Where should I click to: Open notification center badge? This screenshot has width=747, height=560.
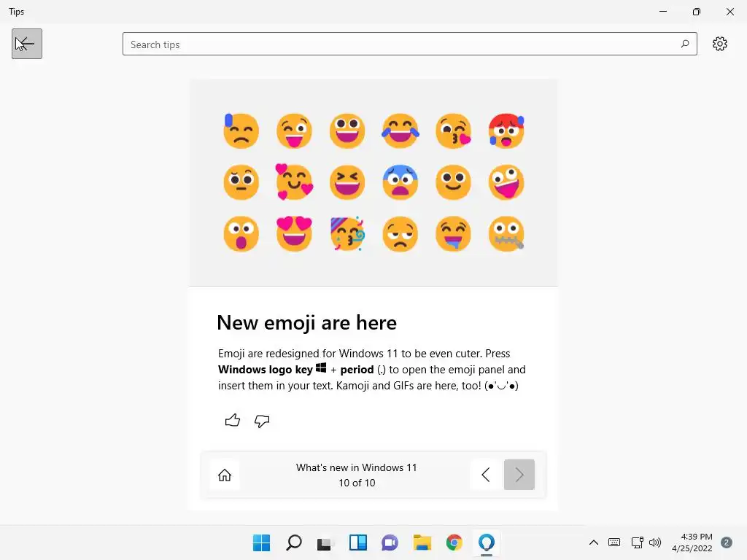click(x=726, y=542)
